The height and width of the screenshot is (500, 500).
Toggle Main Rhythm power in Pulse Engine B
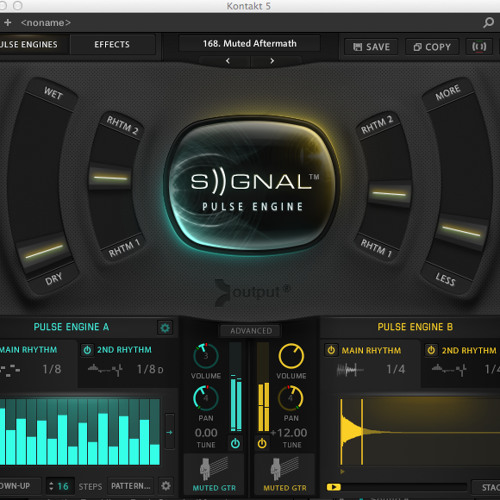coord(331,350)
